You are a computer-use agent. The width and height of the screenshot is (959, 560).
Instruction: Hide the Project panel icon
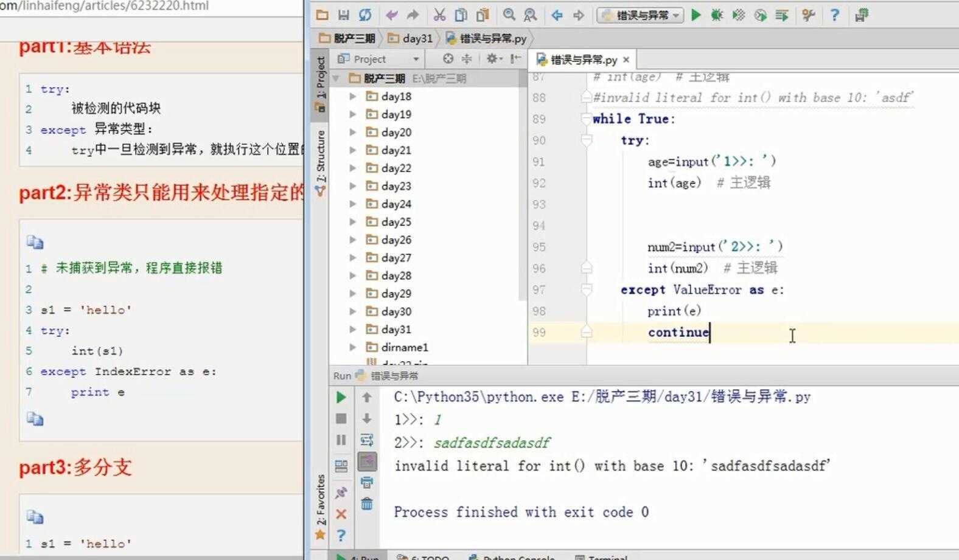tap(516, 58)
